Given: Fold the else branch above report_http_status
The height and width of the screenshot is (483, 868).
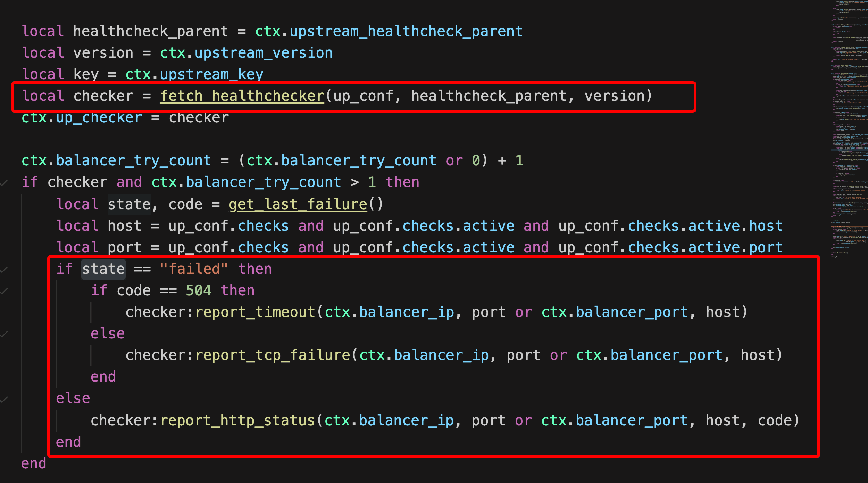Looking at the screenshot, I should point(4,399).
